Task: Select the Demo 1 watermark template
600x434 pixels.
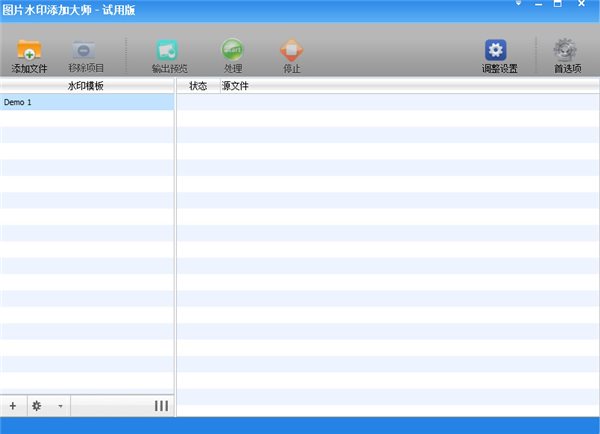Action: tap(87, 102)
